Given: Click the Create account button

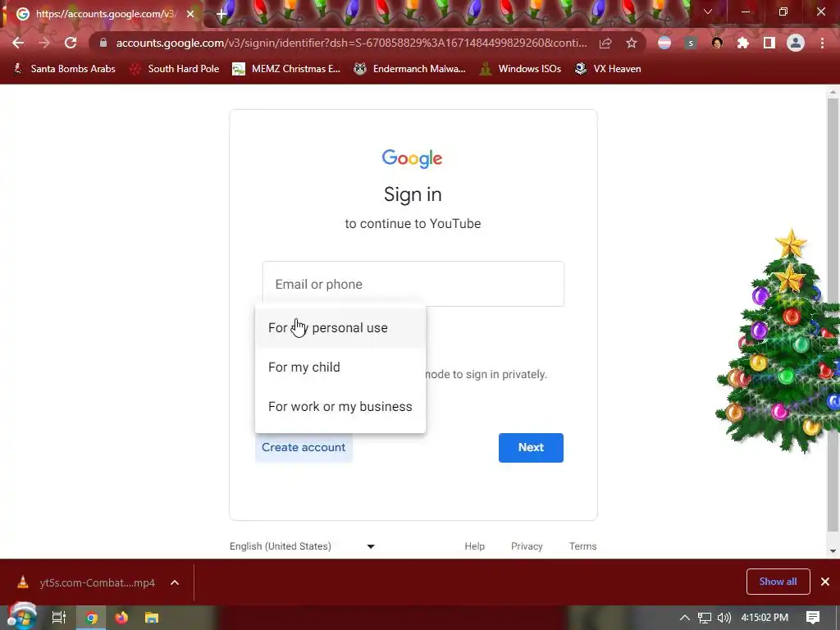Looking at the screenshot, I should click(304, 447).
